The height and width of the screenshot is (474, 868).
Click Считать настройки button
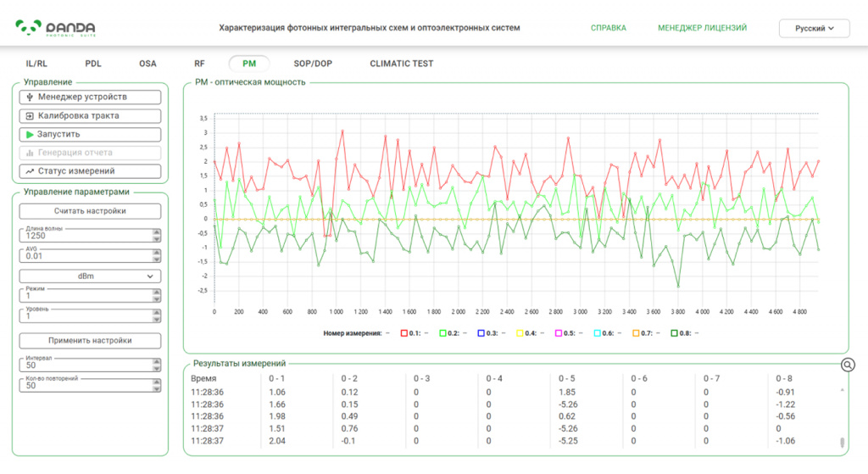tap(90, 211)
